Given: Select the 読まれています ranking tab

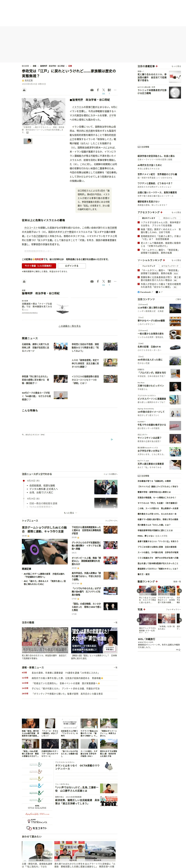Looking at the screenshot, I should point(148,218).
